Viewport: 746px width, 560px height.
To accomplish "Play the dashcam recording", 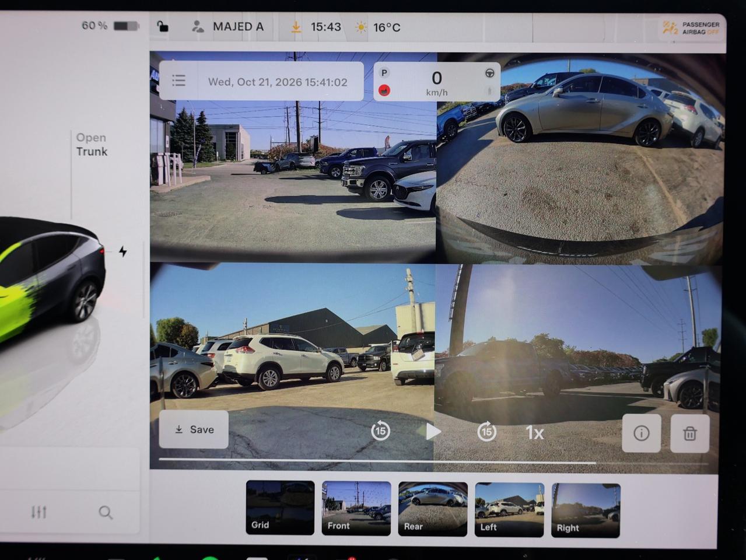I will coord(433,432).
